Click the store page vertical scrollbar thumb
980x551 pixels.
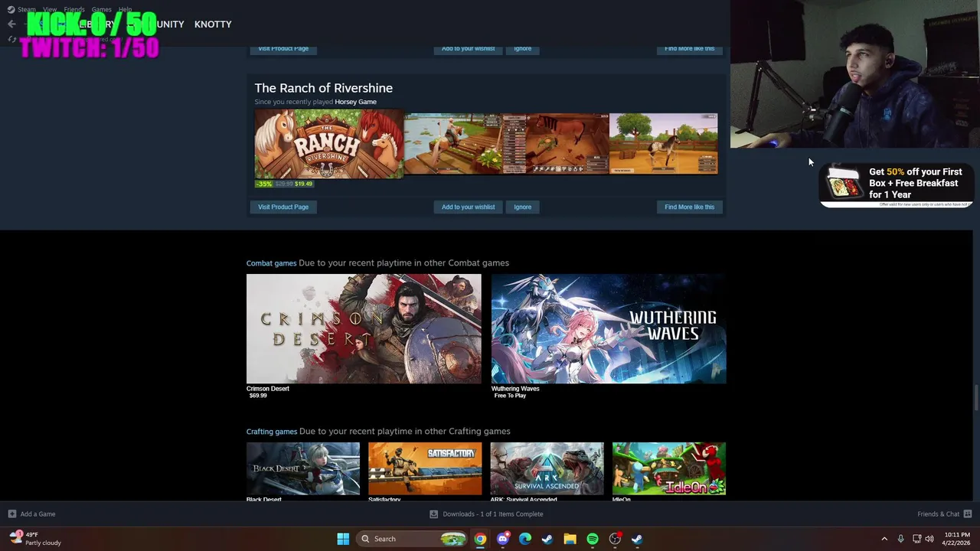(x=976, y=399)
